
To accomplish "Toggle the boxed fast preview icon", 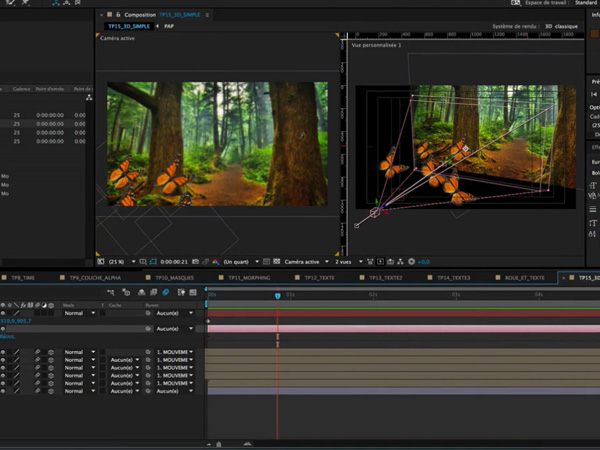I will tap(380, 262).
